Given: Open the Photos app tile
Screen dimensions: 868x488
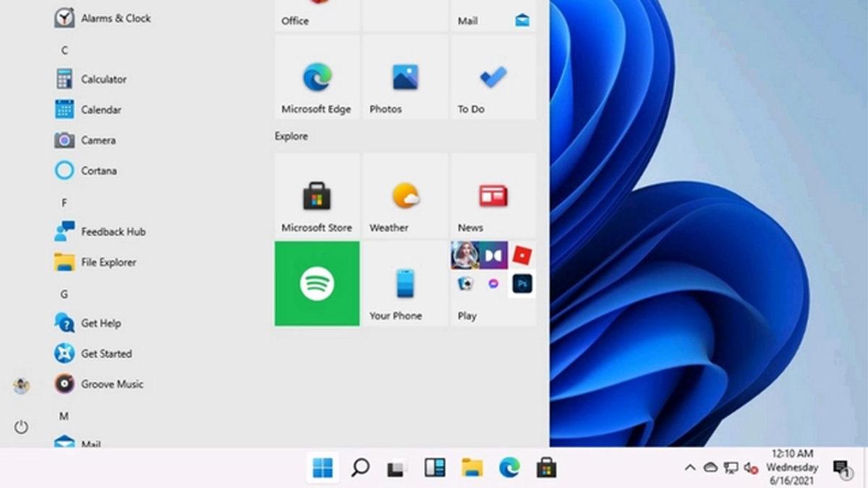Looking at the screenshot, I should pos(405,76).
